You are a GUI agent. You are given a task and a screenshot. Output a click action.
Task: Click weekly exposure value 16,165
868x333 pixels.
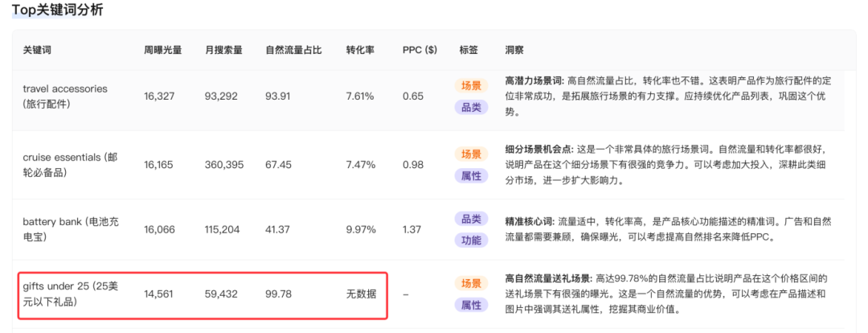158,165
